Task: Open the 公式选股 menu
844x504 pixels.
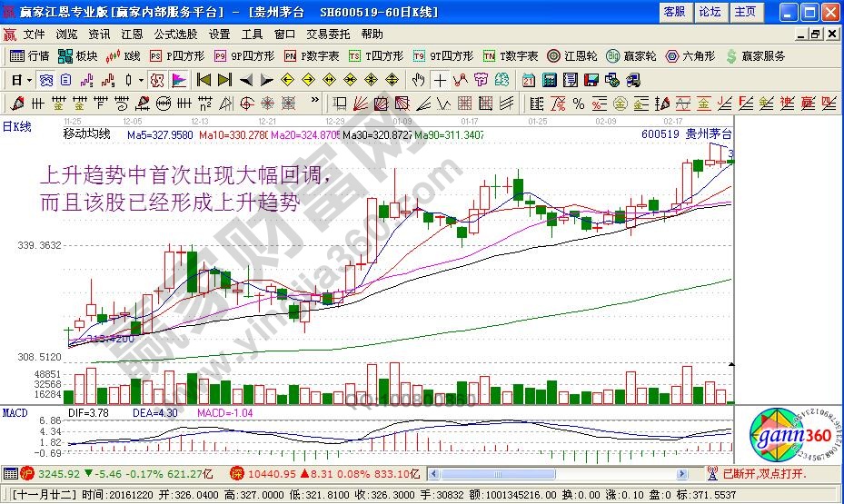Action: (175, 34)
